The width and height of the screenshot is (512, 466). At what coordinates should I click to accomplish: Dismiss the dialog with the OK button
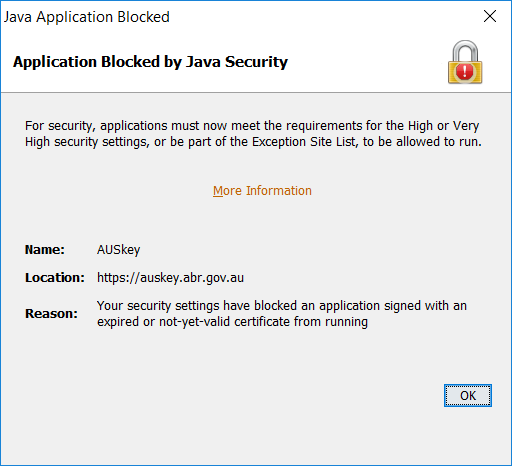coord(468,395)
